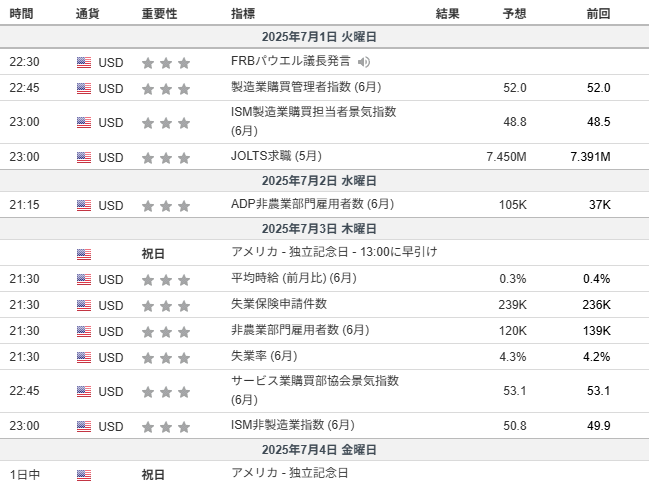Viewport: 649px width, 485px height.
Task: Open the サービス業購買部協会景気指数 event
Action: (x=315, y=390)
